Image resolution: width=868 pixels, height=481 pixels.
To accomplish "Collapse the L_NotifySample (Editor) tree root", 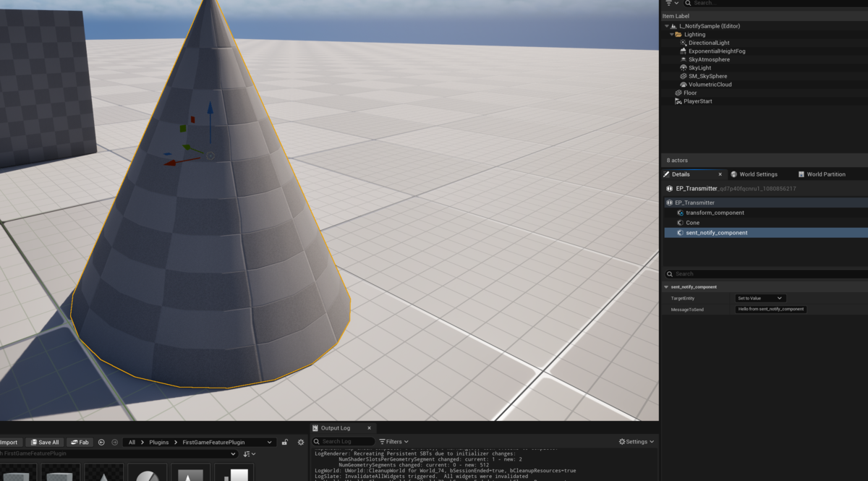I will point(666,26).
